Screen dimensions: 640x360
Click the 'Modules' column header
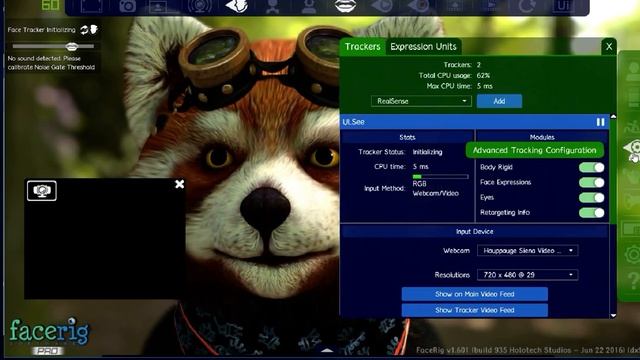(542, 137)
